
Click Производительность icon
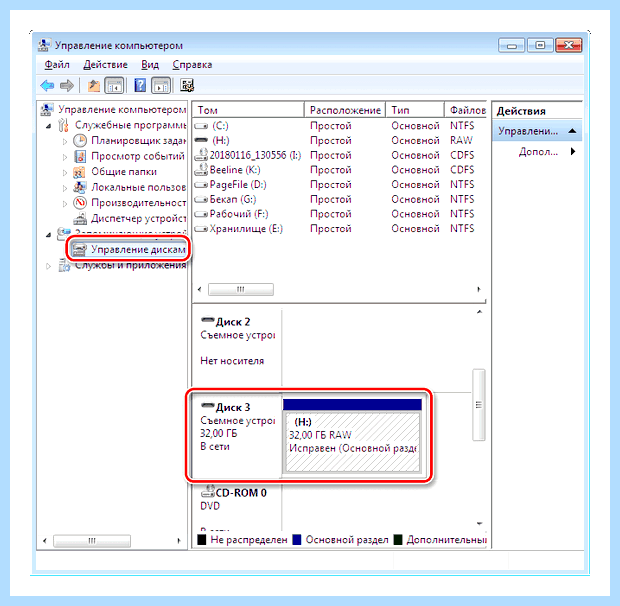[80, 203]
